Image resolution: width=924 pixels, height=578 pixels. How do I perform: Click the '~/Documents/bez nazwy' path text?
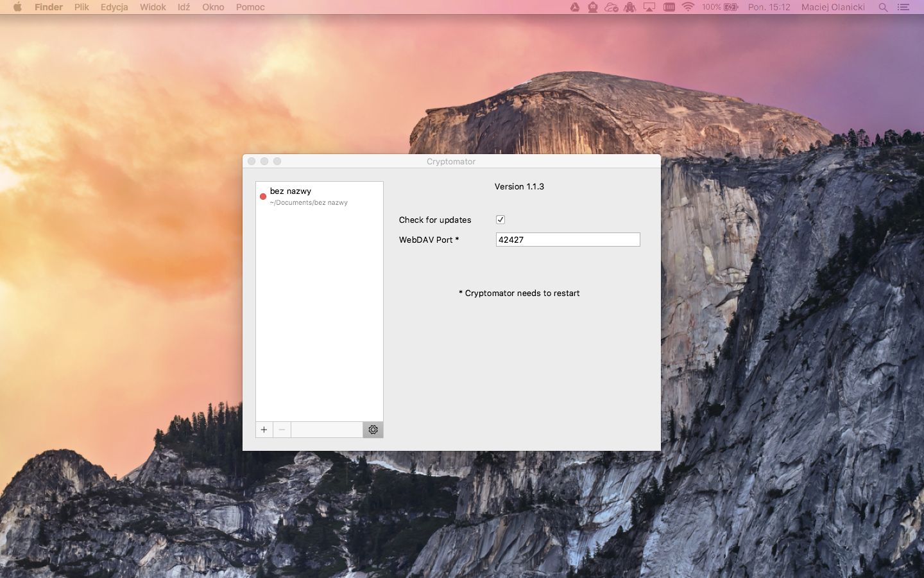309,202
